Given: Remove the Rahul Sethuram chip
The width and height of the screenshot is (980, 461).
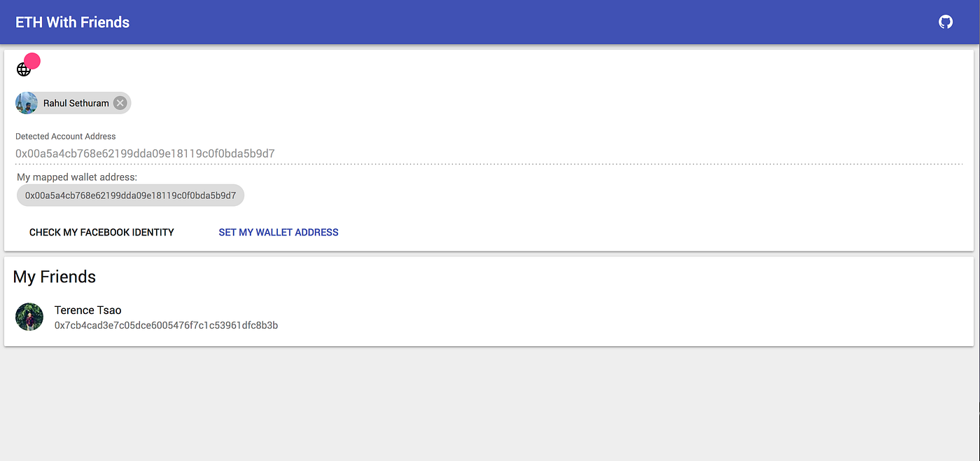Looking at the screenshot, I should [120, 103].
